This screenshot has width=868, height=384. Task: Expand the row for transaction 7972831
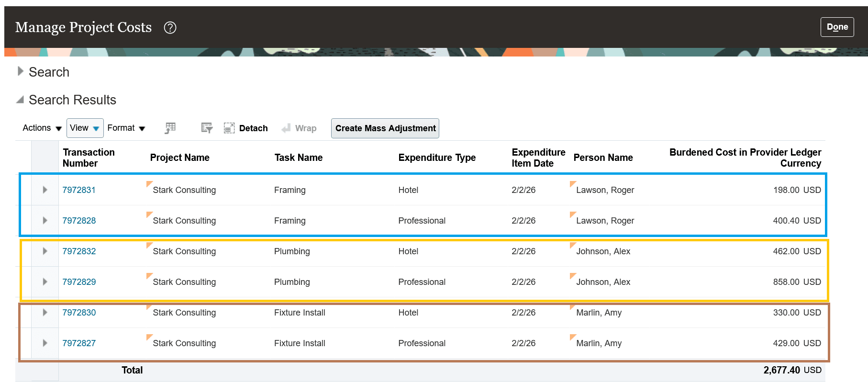tap(45, 190)
